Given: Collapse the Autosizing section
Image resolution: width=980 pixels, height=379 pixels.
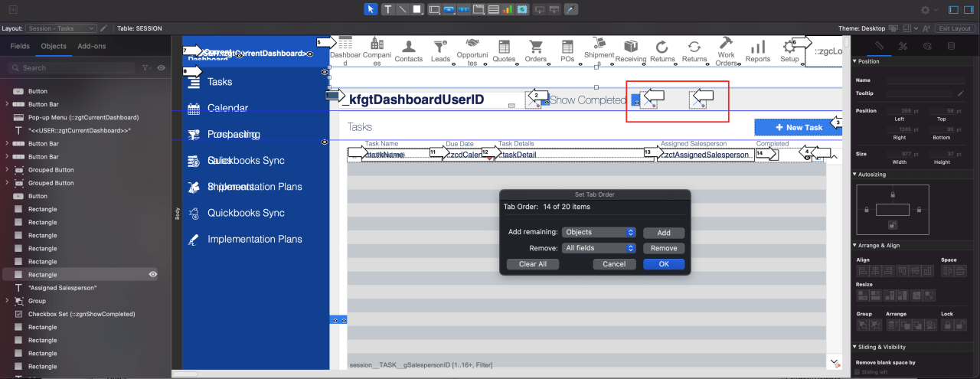Looking at the screenshot, I should [x=855, y=175].
